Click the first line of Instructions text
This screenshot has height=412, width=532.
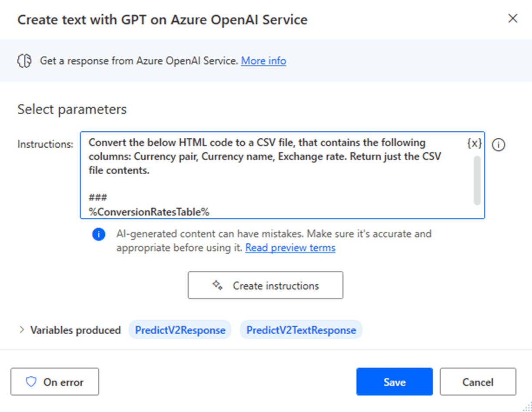[x=257, y=143]
